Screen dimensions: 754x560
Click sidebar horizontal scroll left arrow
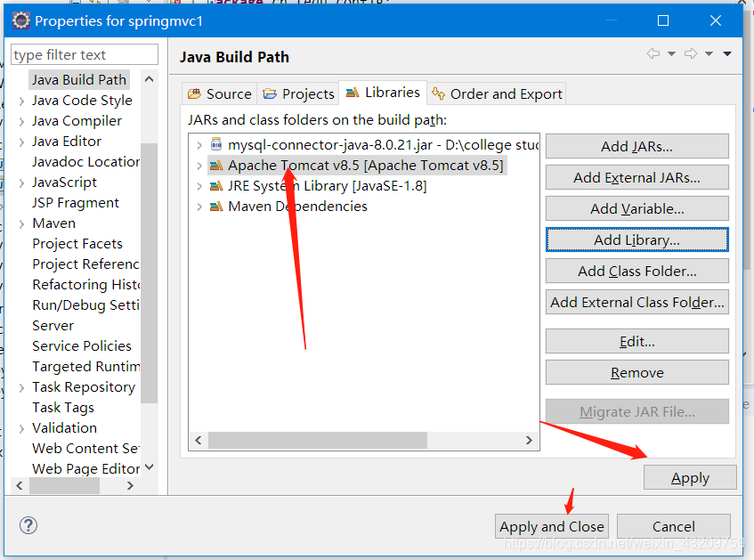pyautogui.click(x=20, y=486)
